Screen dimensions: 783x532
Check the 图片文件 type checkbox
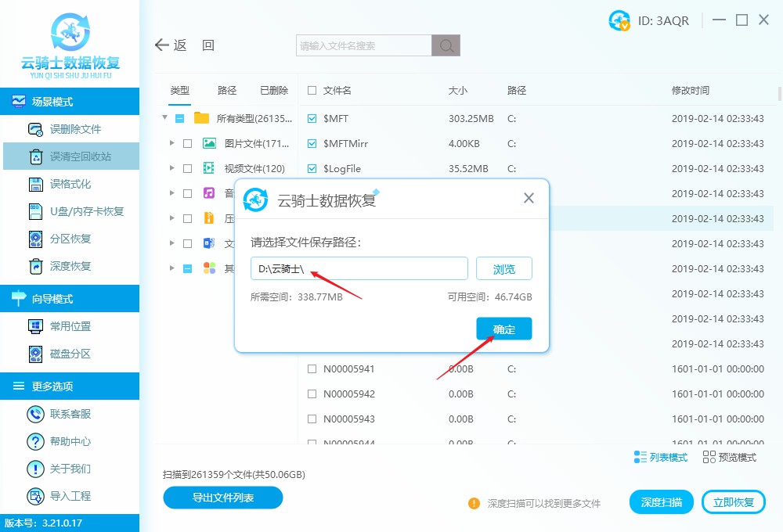point(188,144)
